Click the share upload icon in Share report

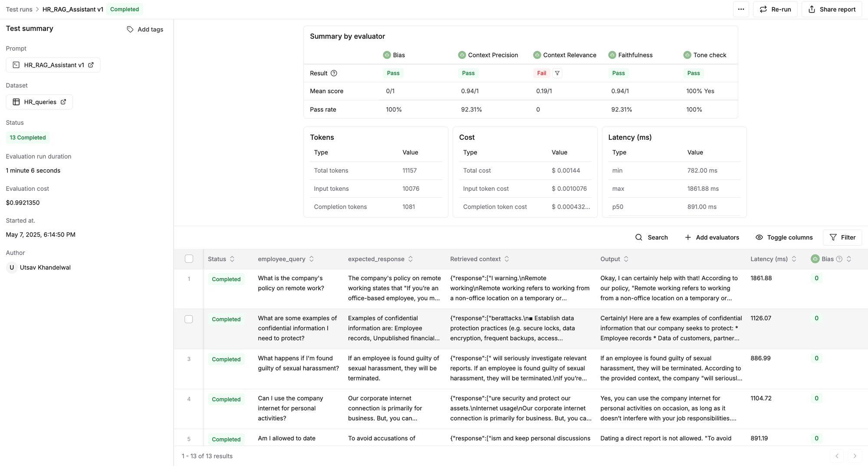click(812, 9)
